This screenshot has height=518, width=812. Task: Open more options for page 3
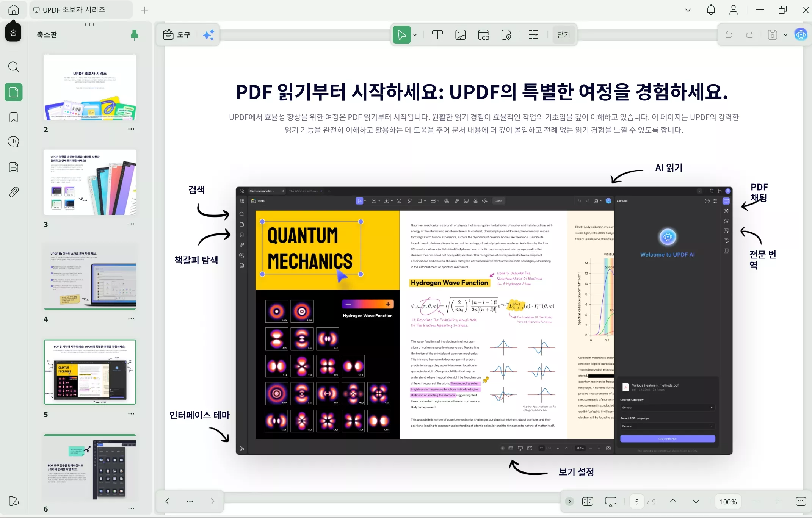131,224
